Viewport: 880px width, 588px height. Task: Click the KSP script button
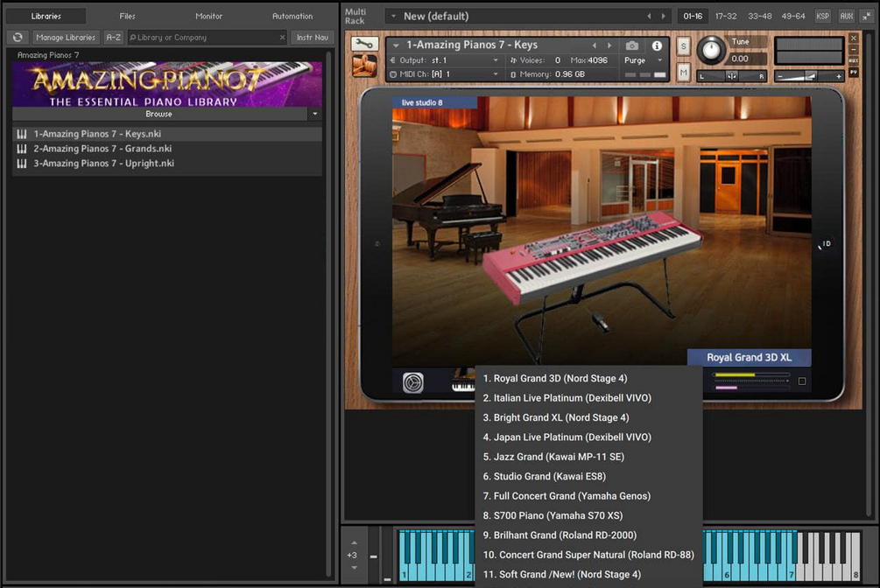[822, 17]
